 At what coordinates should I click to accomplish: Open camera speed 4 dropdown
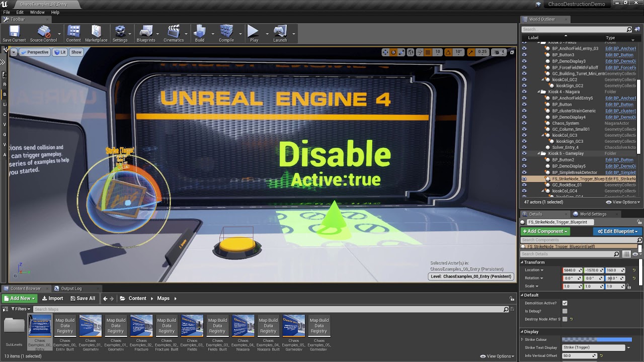[x=499, y=52]
